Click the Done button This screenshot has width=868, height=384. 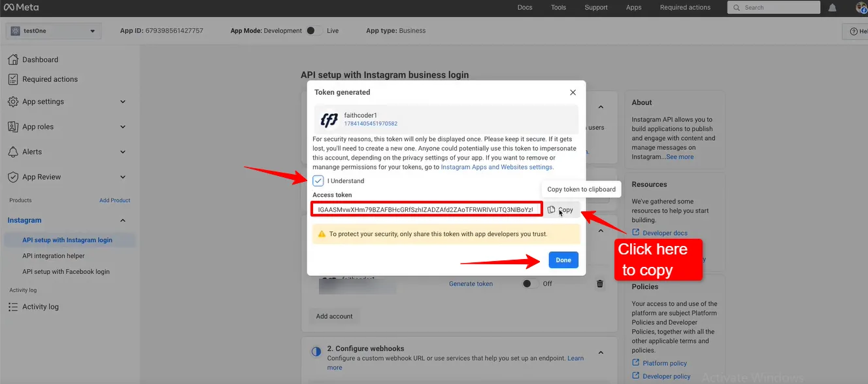[x=563, y=260]
